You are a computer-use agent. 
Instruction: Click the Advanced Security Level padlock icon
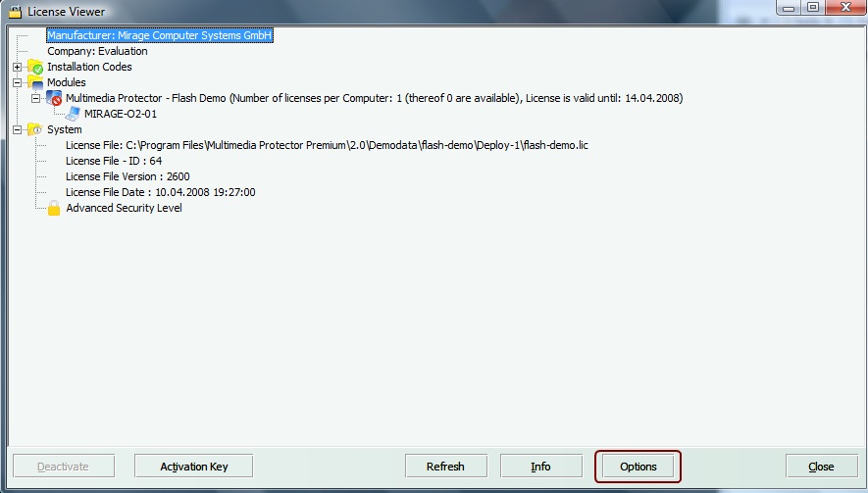tap(54, 208)
